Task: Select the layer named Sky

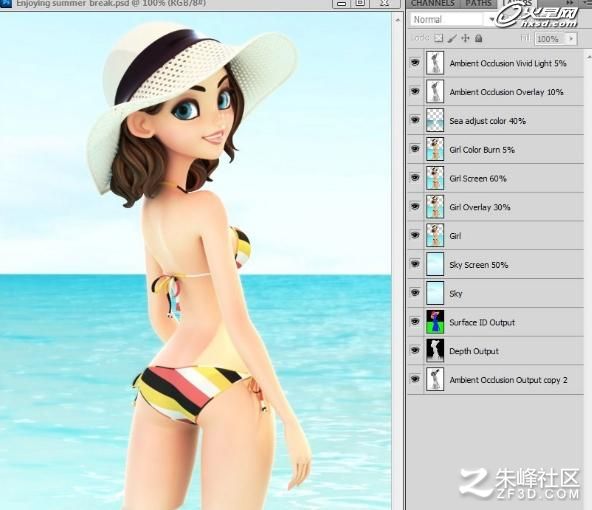Action: point(456,293)
